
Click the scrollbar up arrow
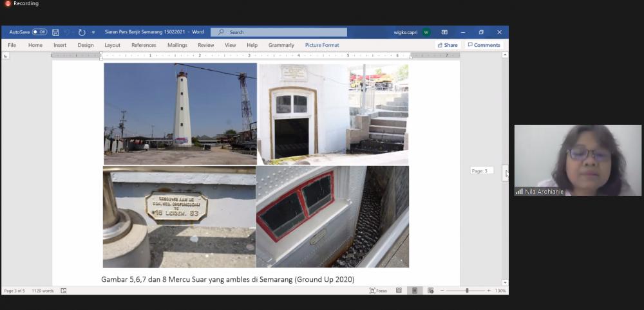tap(505, 55)
